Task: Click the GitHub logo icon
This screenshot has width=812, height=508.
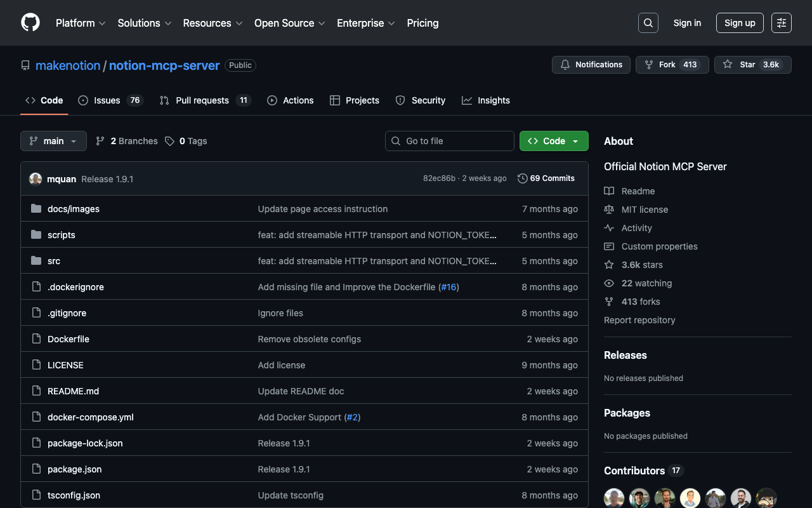Action: click(30, 23)
